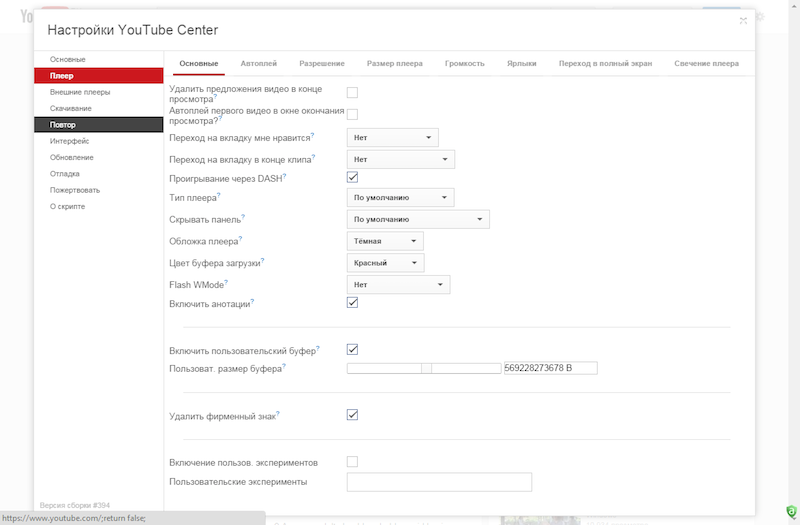This screenshot has width=800, height=525.
Task: Open Обновление category
Action: [98, 157]
